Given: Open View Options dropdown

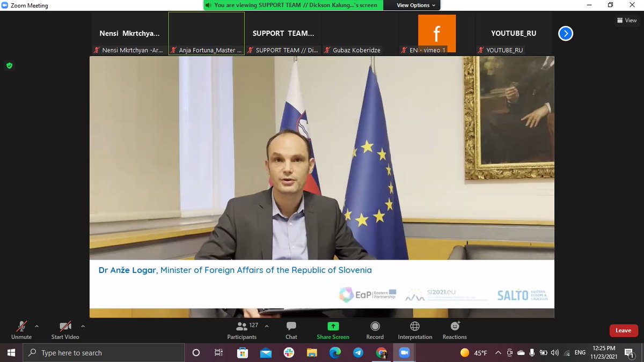Looking at the screenshot, I should pos(416,5).
